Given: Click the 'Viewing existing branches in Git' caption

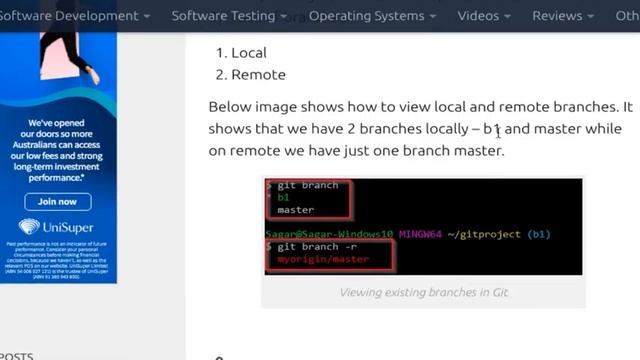Looking at the screenshot, I should click(x=423, y=292).
